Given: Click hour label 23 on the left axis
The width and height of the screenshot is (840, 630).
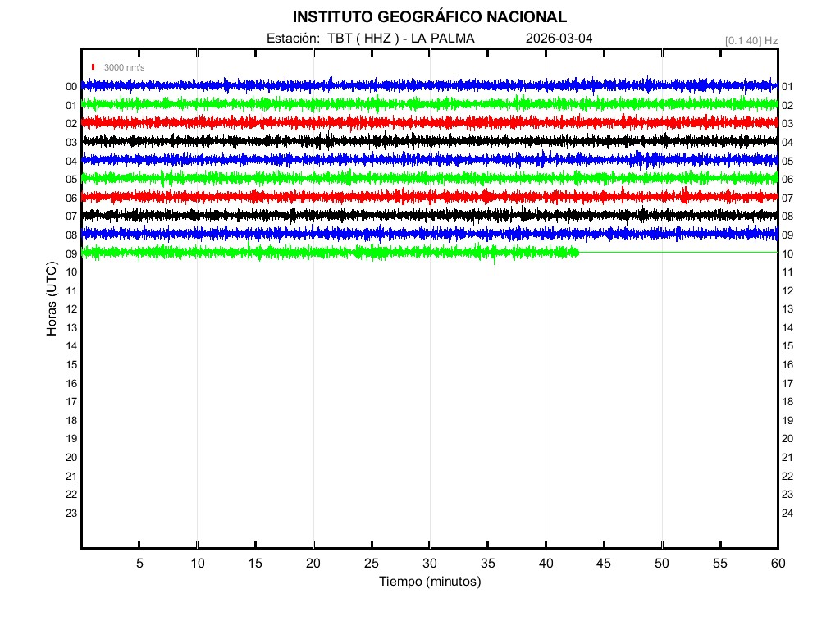Looking at the screenshot, I should pos(71,514).
